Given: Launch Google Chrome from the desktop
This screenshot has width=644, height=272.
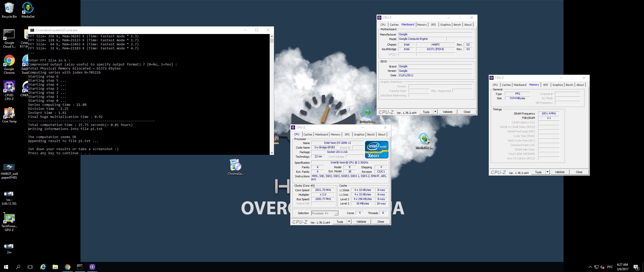Looking at the screenshot, I should pyautogui.click(x=9, y=65).
